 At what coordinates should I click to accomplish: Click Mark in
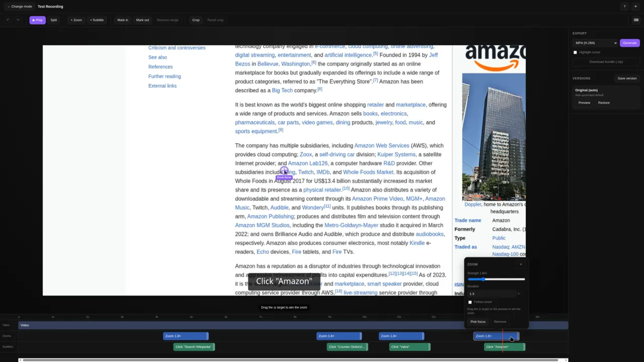(x=123, y=20)
